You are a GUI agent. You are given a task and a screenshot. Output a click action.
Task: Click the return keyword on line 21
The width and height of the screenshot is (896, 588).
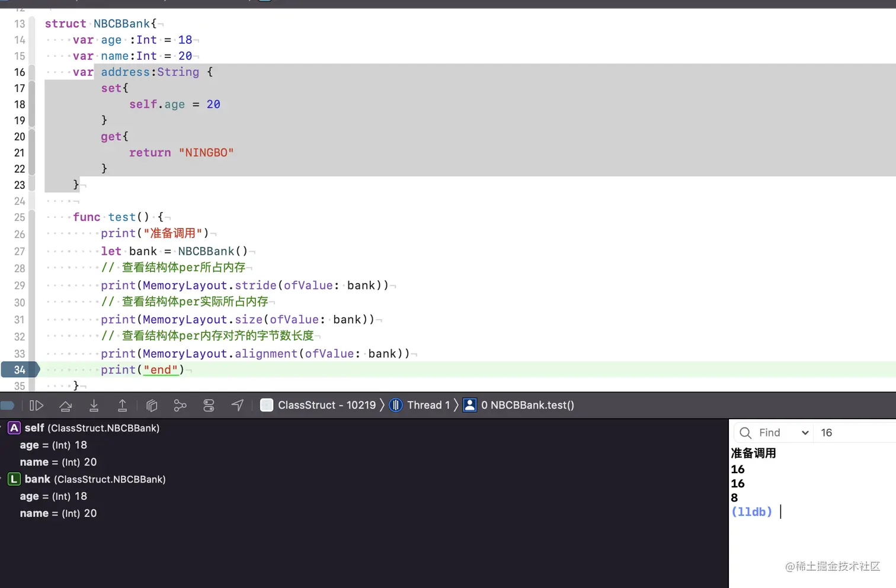tap(150, 153)
